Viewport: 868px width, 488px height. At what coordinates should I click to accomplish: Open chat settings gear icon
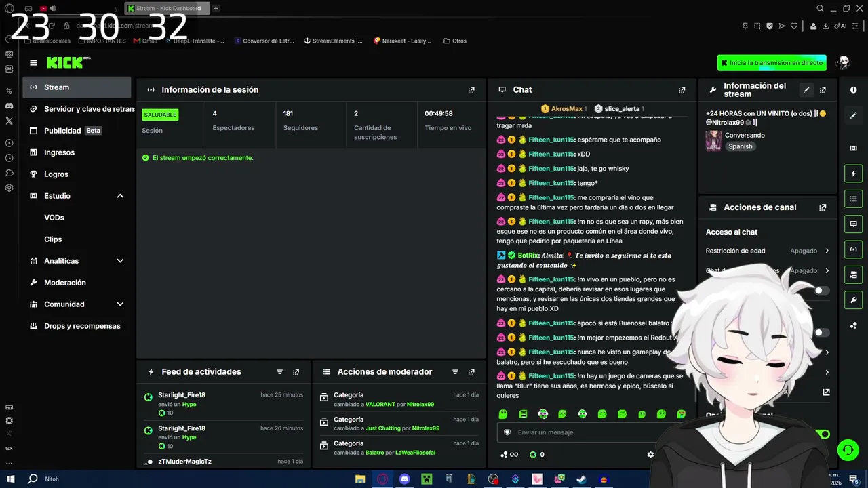650,455
